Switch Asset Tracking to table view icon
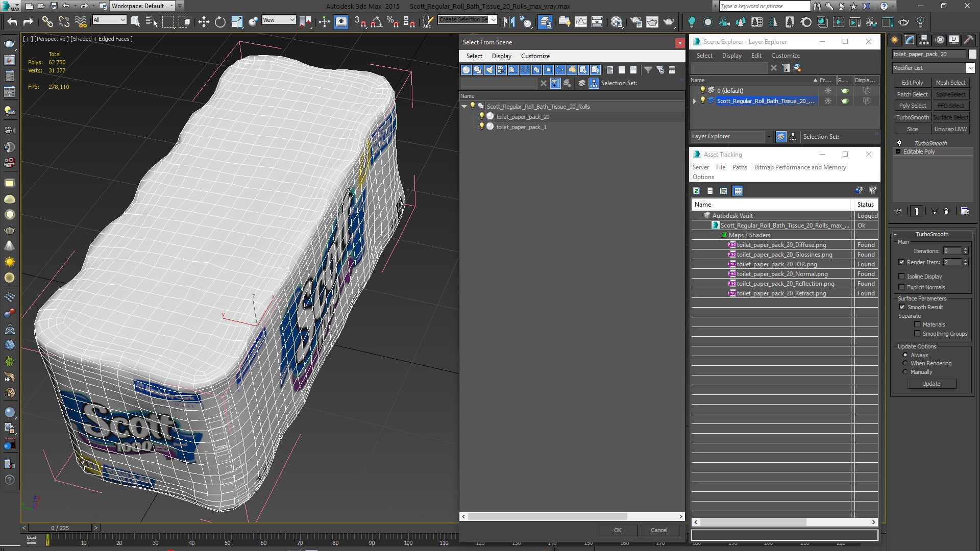Screen dimensions: 980x551 click(738, 191)
